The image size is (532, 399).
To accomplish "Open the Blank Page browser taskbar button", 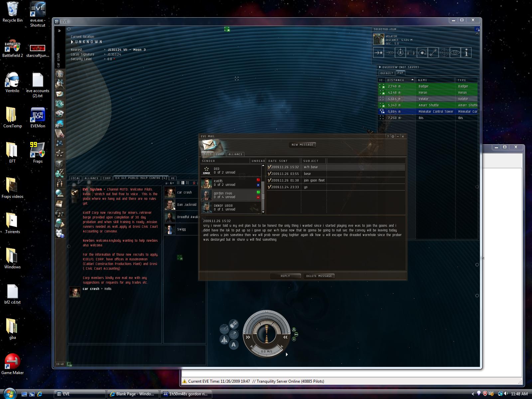I will pyautogui.click(x=133, y=394).
